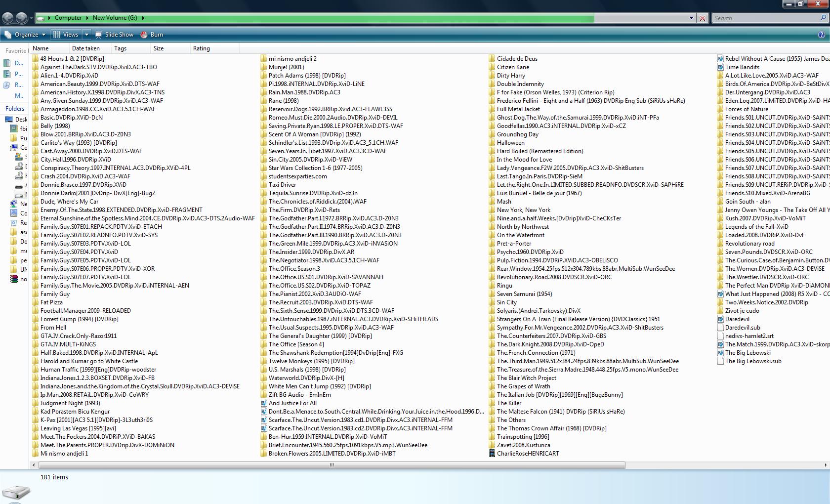Viewport: 830px width, 504px height.
Task: Open the Organize dropdown menu
Action: click(26, 35)
